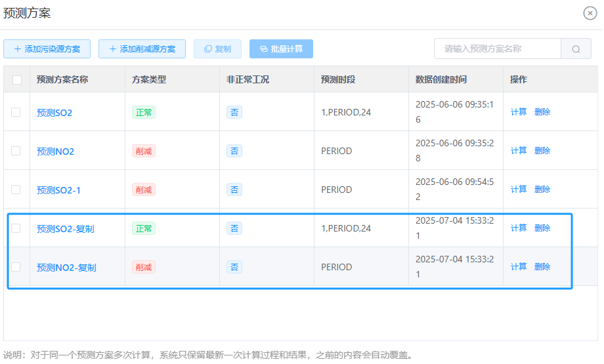
Task: Add a pollution source scheme (添加污染源方案)
Action: (x=47, y=49)
